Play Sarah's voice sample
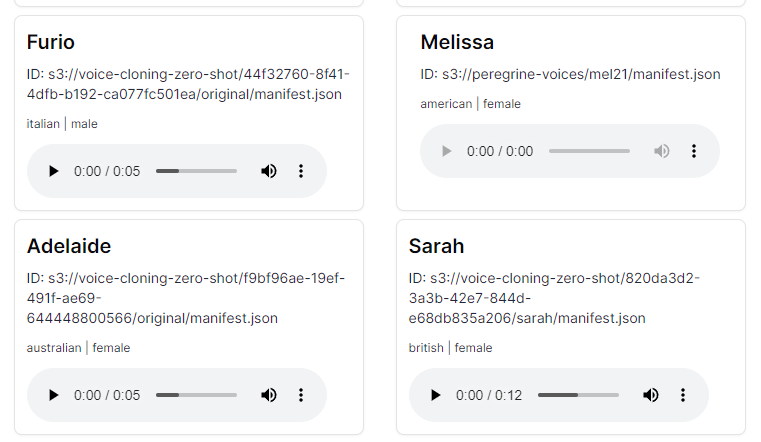 pos(435,395)
